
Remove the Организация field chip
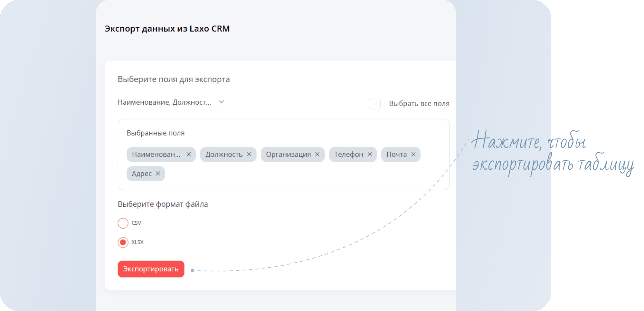coord(317,155)
